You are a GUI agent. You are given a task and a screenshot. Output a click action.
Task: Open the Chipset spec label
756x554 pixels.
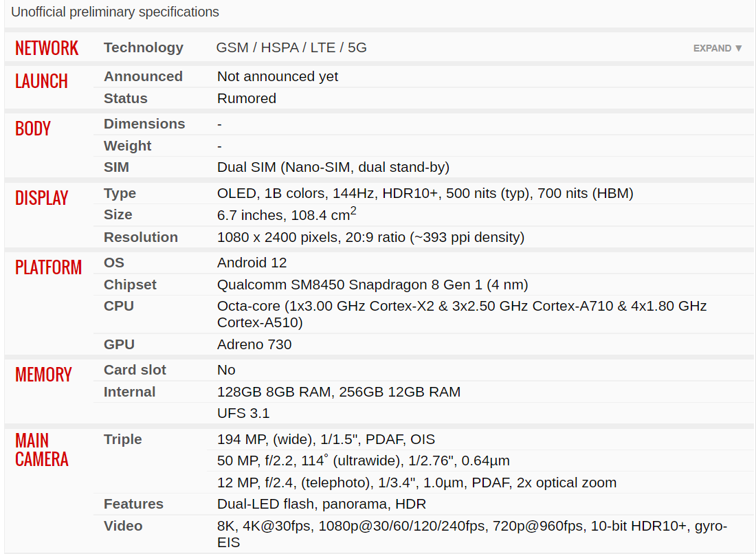130,285
